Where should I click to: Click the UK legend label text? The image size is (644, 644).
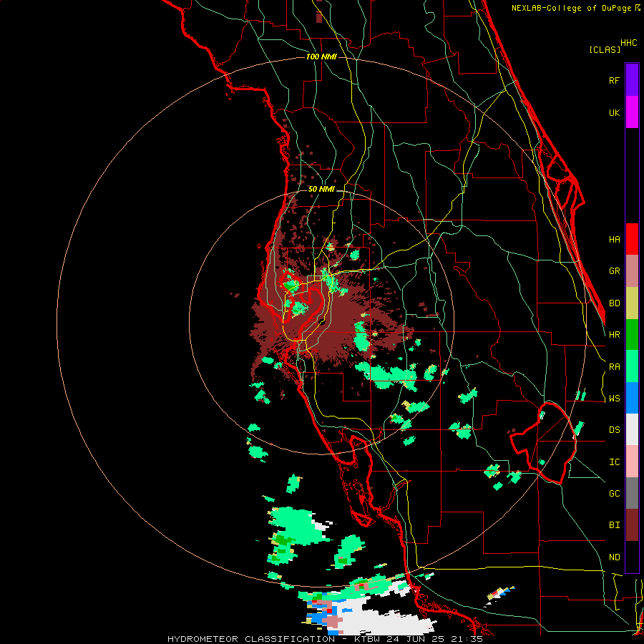click(614, 112)
